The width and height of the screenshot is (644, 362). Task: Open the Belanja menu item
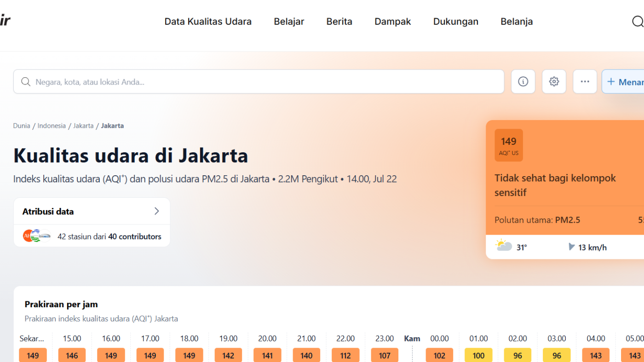pos(517,22)
